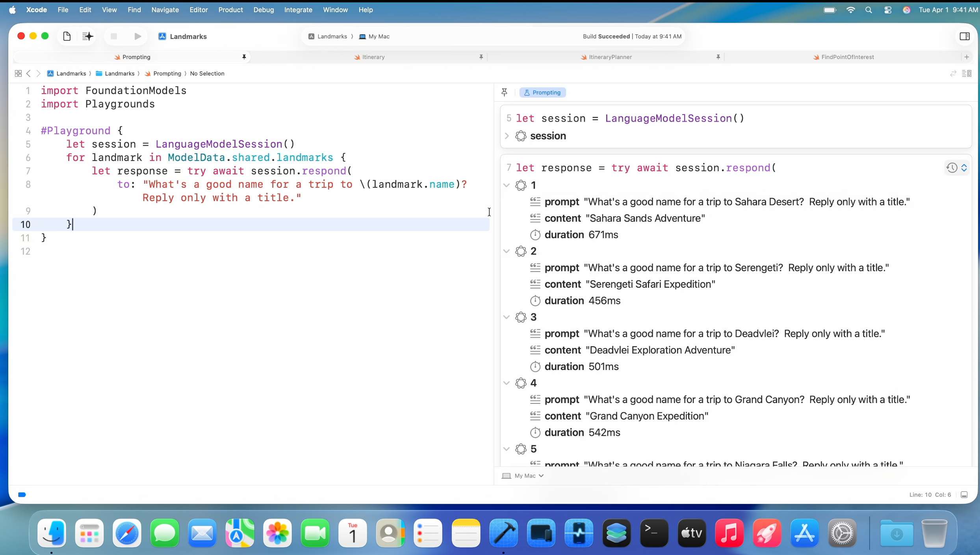The image size is (980, 555).
Task: Click the Stop button in toolbar
Action: 114,36
